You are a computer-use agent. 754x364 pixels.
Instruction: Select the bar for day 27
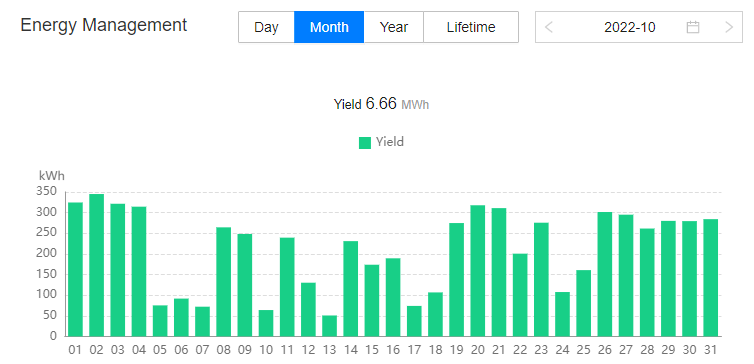pos(626,276)
